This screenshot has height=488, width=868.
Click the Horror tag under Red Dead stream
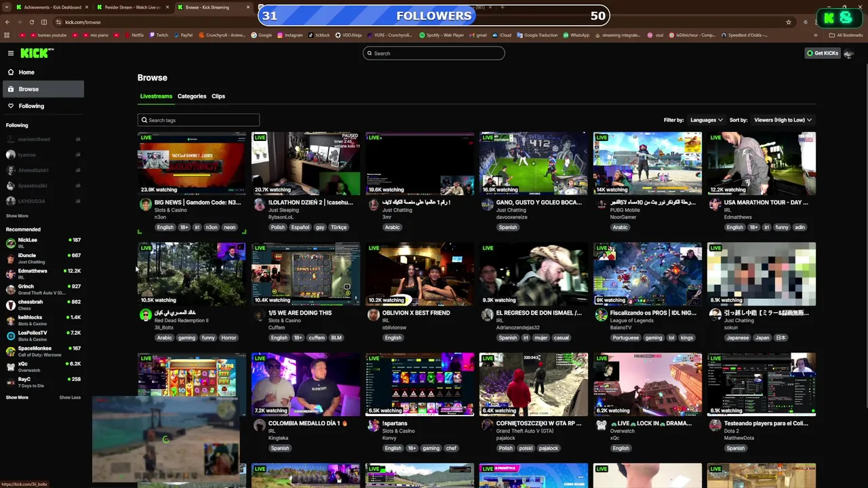tap(229, 338)
